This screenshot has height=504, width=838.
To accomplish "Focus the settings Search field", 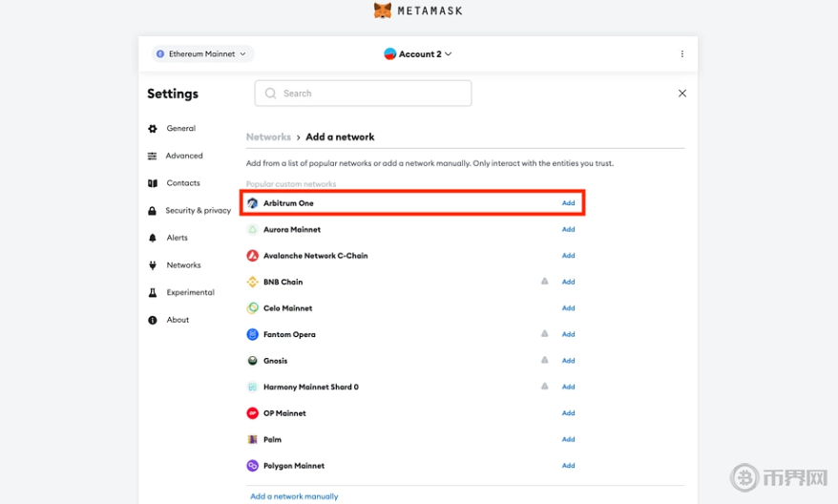I will [x=363, y=94].
